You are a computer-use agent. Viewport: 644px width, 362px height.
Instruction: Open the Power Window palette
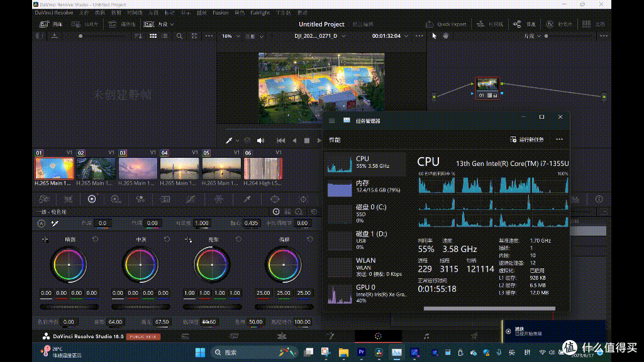[x=275, y=199]
